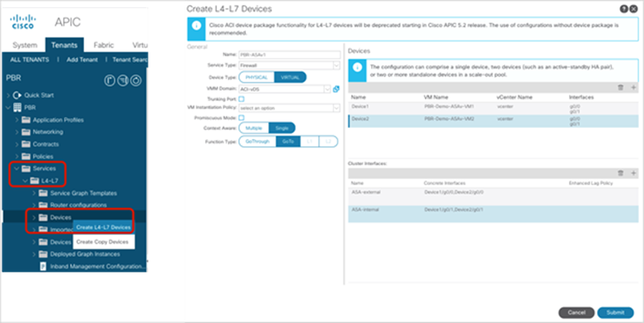Switch to the System tab
Screen dimensions: 644x323
[25, 45]
